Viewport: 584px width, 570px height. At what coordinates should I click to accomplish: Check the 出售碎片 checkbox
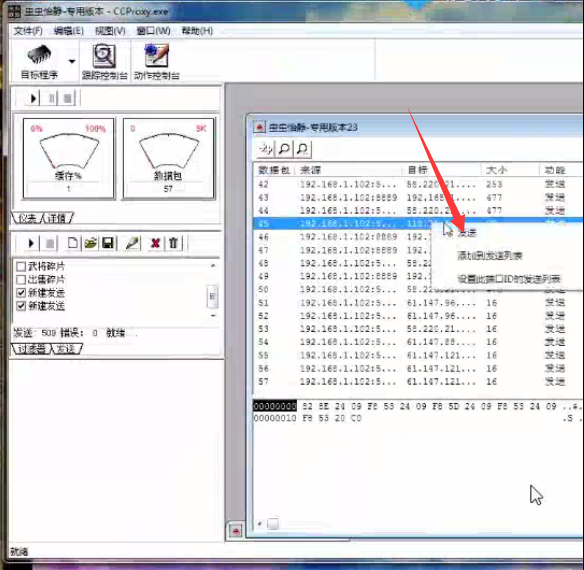tap(21, 279)
